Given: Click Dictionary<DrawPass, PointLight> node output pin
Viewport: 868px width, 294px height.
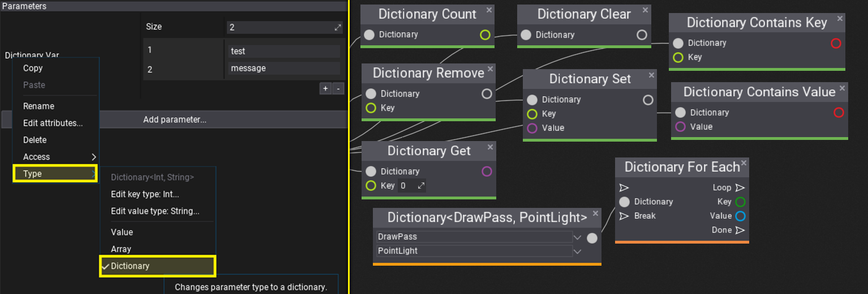Looking at the screenshot, I should (592, 238).
